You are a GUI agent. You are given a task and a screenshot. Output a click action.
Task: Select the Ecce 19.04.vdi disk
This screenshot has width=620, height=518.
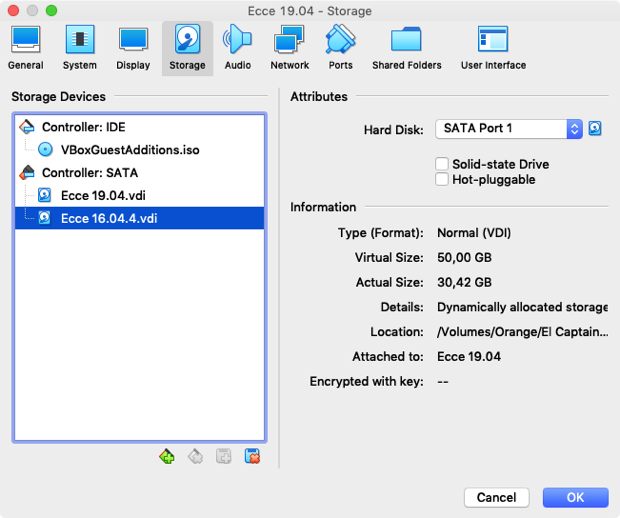click(139, 195)
